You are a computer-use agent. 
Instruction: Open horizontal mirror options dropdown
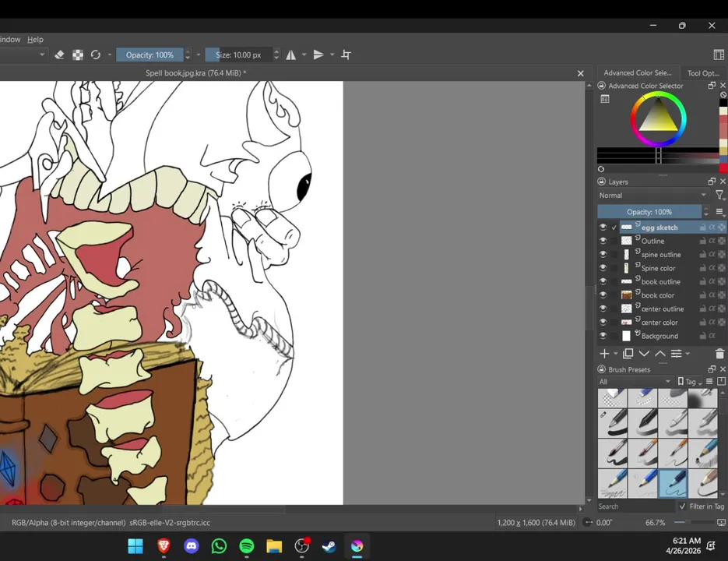point(304,55)
